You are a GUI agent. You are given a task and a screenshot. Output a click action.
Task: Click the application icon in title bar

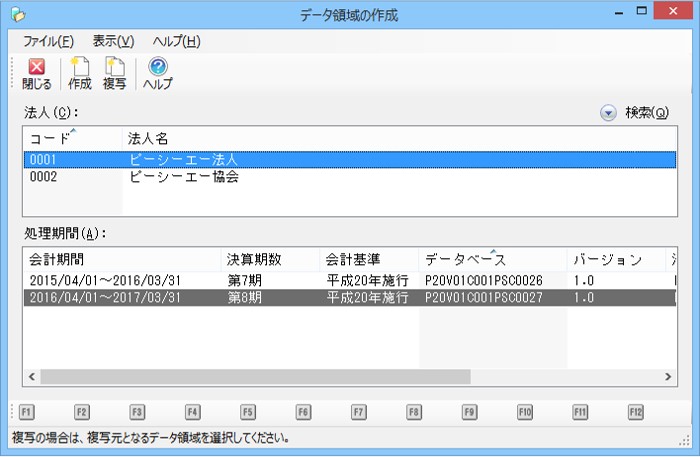17,15
